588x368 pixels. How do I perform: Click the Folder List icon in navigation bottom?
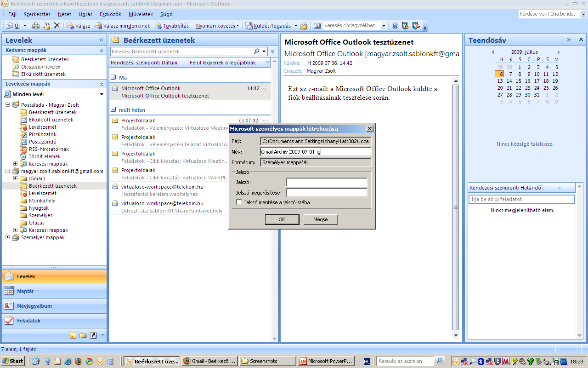pos(83,335)
